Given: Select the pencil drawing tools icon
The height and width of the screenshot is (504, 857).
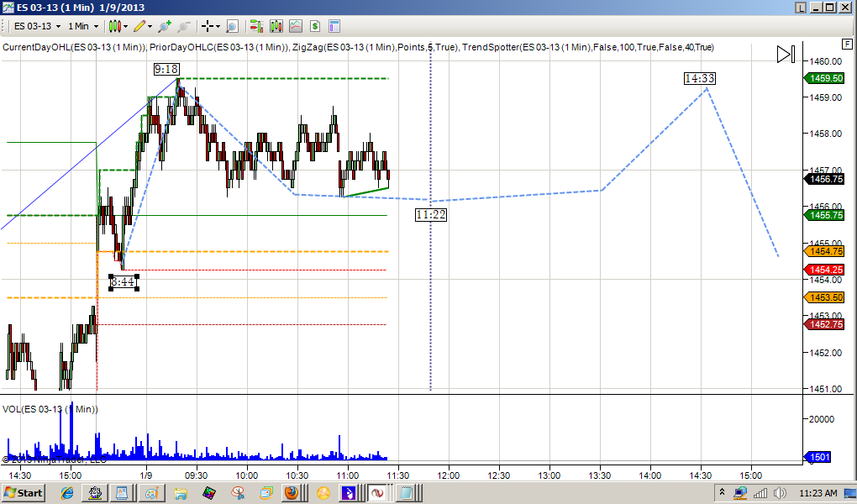Looking at the screenshot, I should tap(139, 26).
